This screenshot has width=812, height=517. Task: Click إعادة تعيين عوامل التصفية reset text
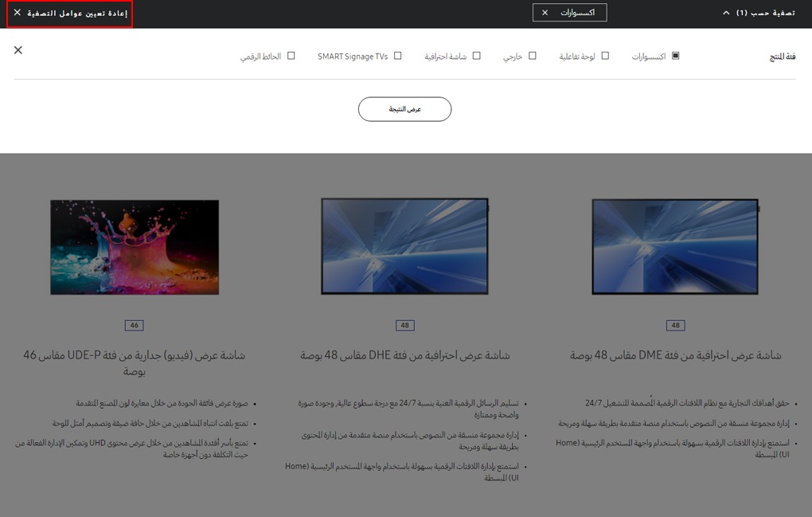[77, 13]
